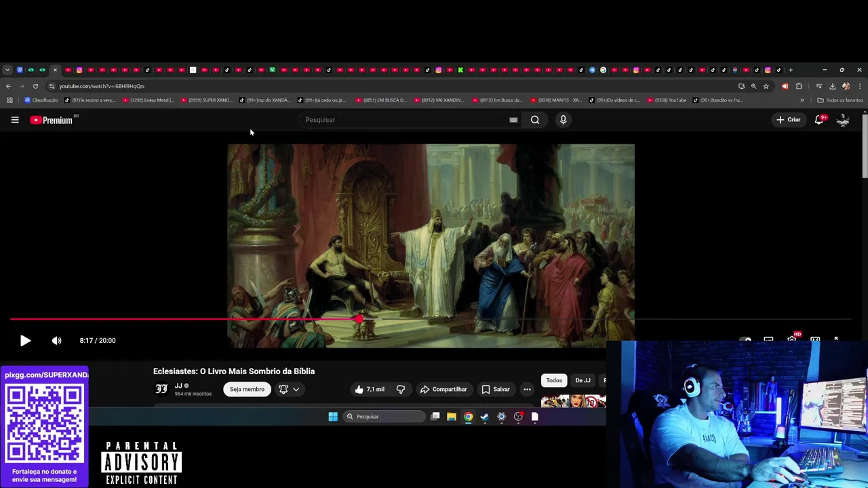868x488 pixels.
Task: Click Chrome icon in the taskbar
Action: pyautogui.click(x=468, y=417)
